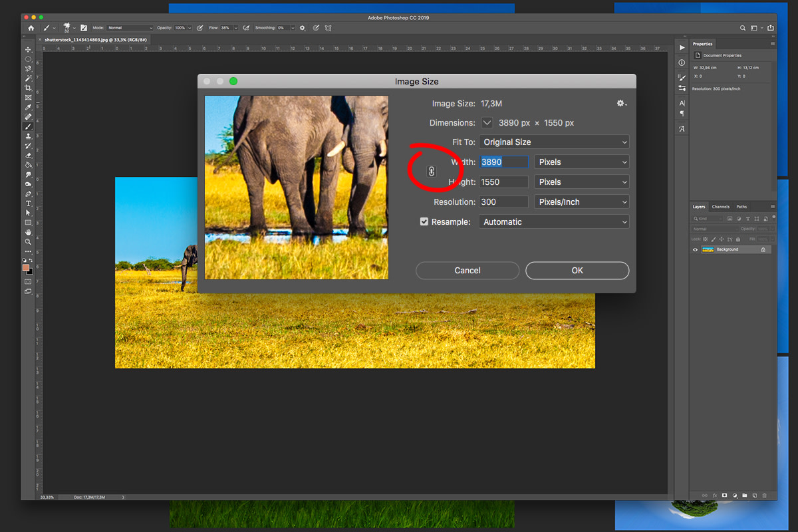Open Photoshop search magnifier icon
Viewport: 798px width, 532px height.
point(743,28)
